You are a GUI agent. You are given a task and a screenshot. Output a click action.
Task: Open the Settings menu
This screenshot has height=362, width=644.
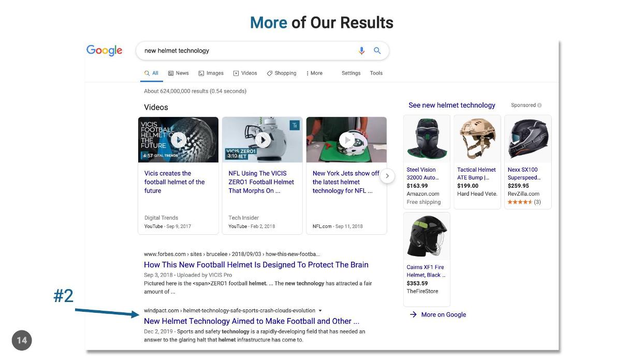point(351,73)
